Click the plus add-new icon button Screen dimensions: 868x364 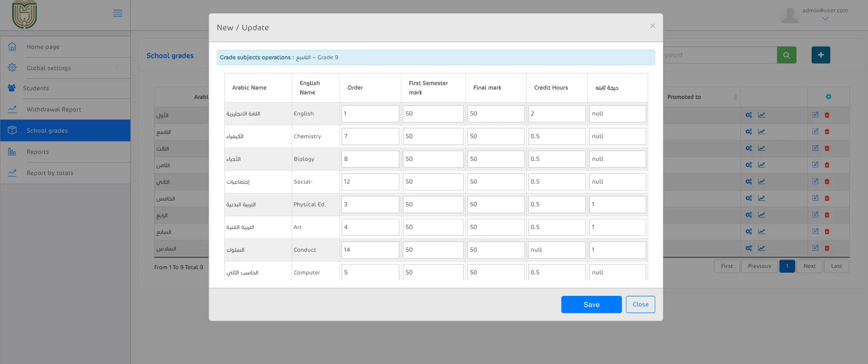821,55
